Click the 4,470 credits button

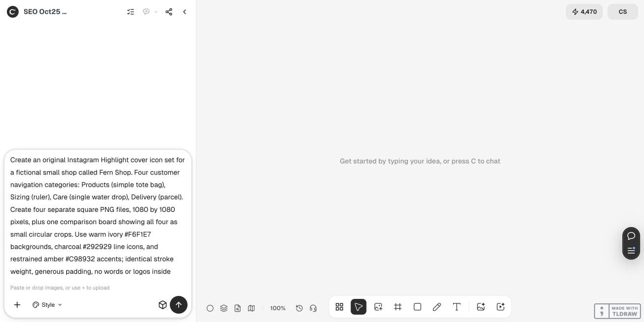point(584,12)
